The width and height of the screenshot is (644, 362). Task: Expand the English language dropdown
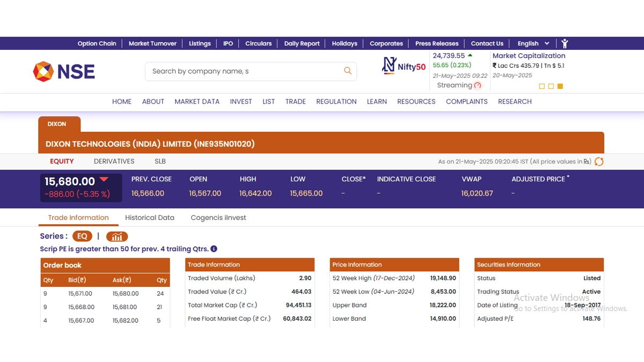pyautogui.click(x=533, y=43)
